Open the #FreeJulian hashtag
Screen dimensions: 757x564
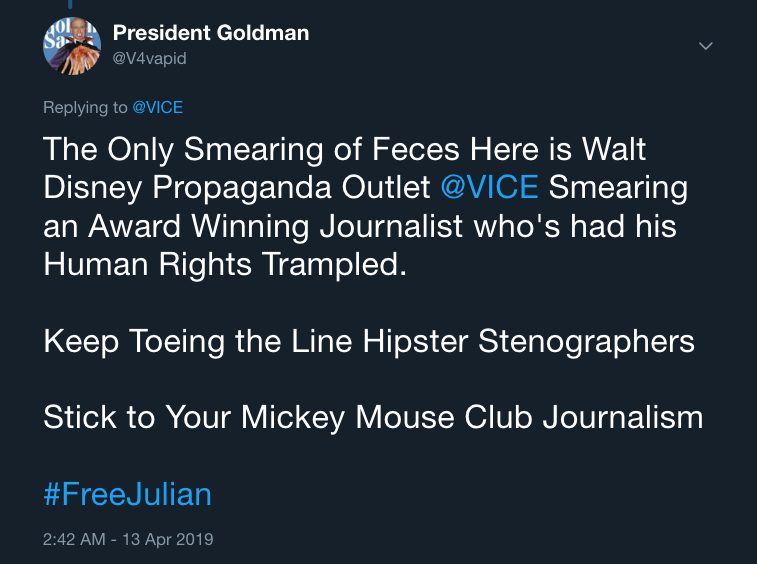127,494
